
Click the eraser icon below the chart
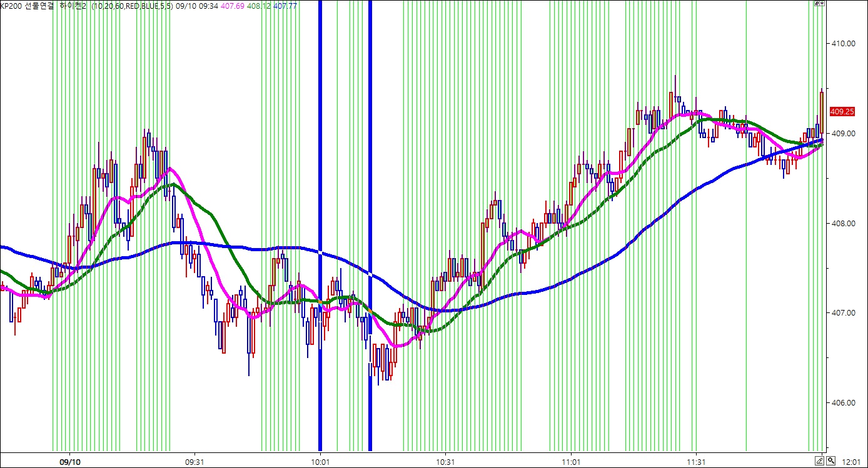(820, 461)
